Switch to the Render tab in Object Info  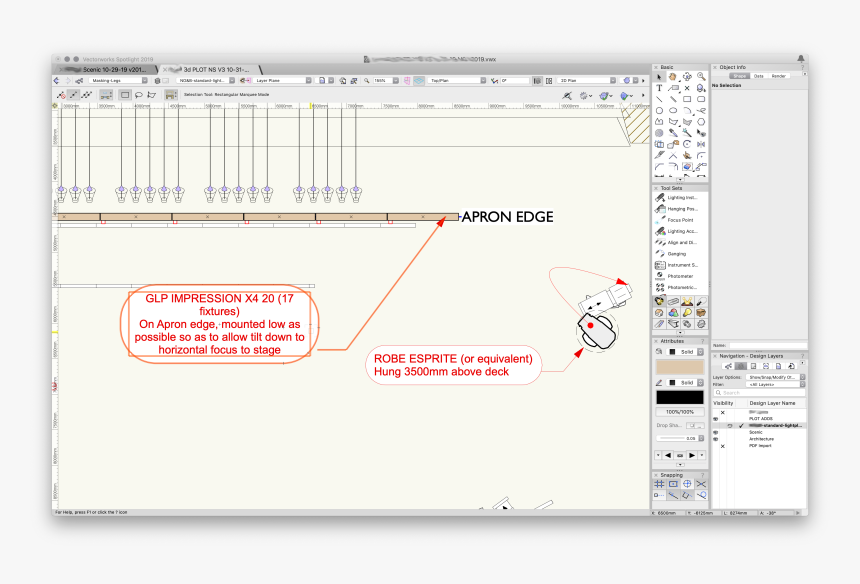pos(778,76)
